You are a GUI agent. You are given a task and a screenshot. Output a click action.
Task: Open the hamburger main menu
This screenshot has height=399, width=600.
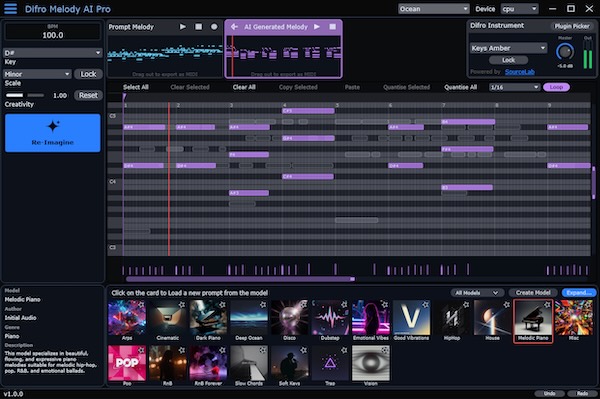[11, 8]
